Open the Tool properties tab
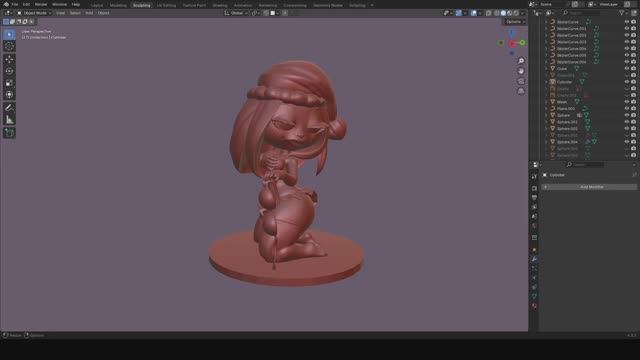 (534, 176)
